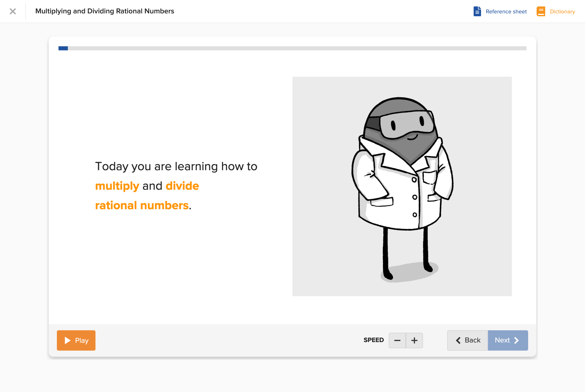Go back with the Back button
585x392 pixels.
[467, 340]
